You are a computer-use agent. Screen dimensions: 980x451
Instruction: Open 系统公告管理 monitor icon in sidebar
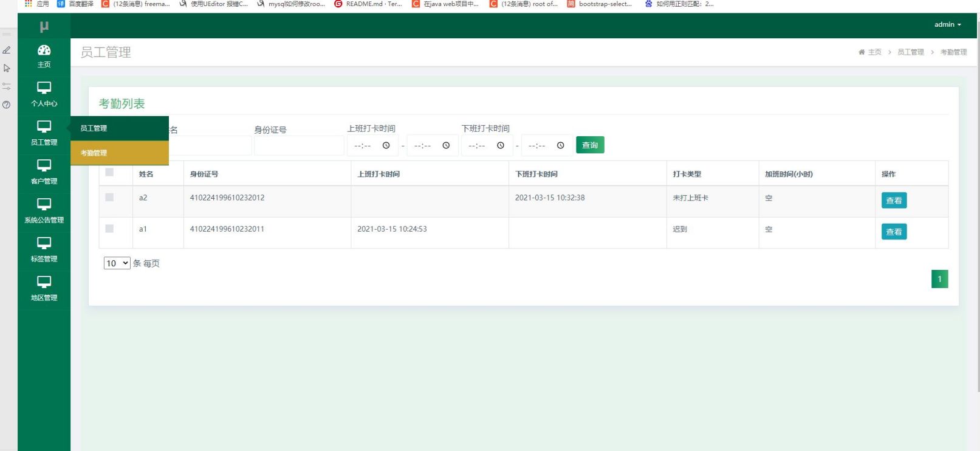pyautogui.click(x=44, y=204)
